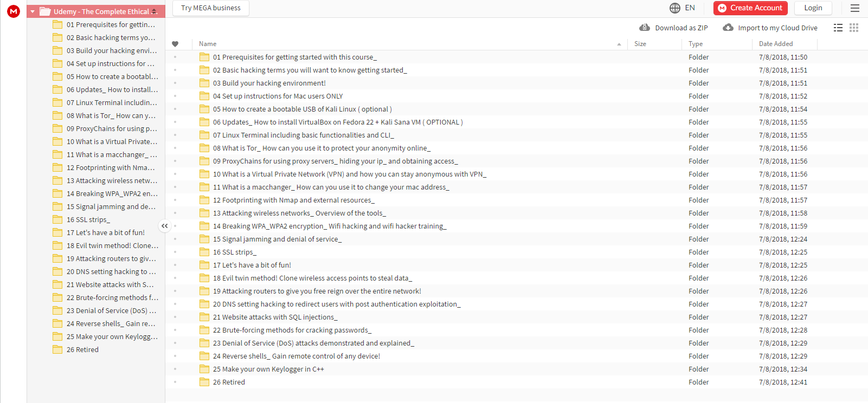Screen dimensions: 868x403
Task: Click folder icon of 13 Attacking wireless networks row
Action: (x=204, y=213)
